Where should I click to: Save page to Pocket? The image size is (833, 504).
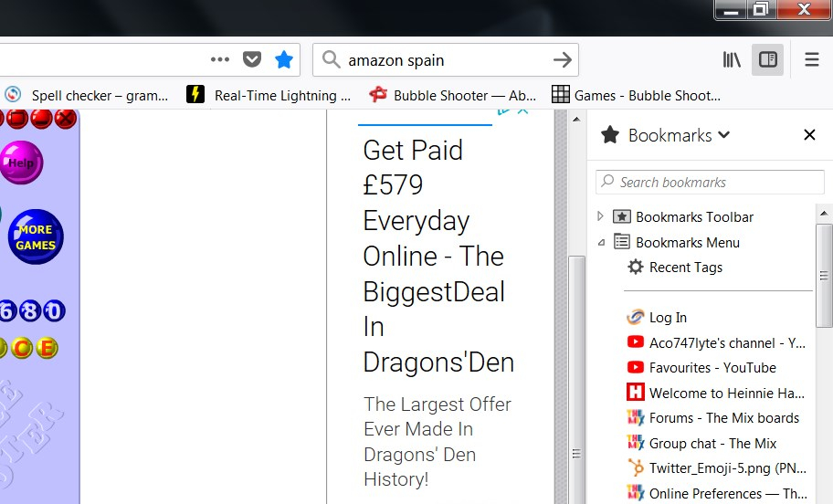(252, 59)
